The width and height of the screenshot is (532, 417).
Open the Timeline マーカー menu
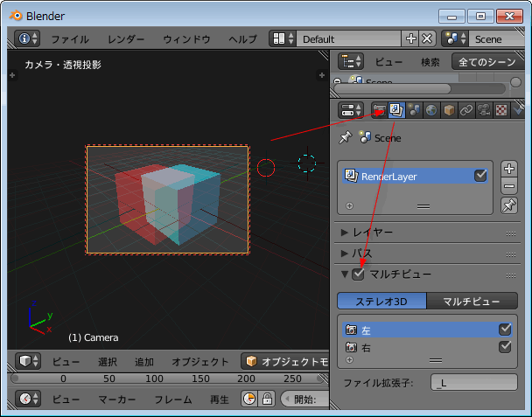coord(116,400)
